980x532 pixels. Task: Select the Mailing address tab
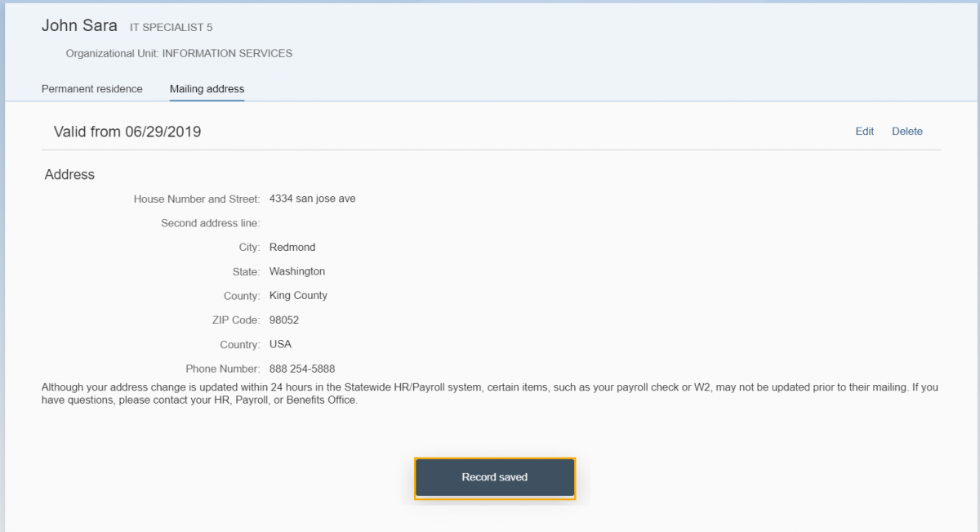pyautogui.click(x=207, y=89)
